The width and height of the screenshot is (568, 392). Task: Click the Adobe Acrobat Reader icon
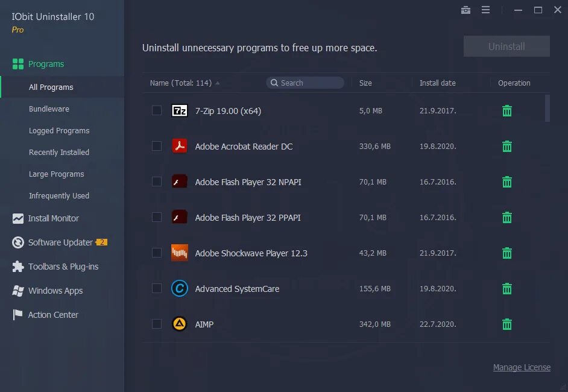tap(179, 146)
